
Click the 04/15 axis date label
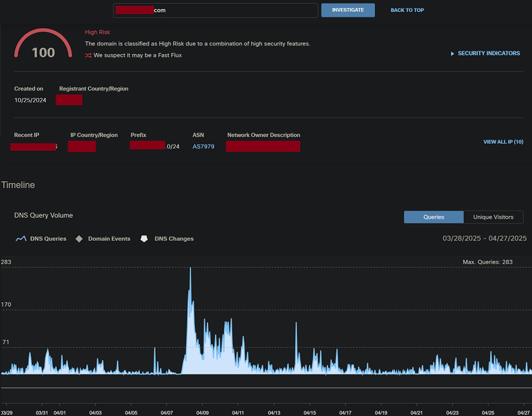(x=310, y=413)
